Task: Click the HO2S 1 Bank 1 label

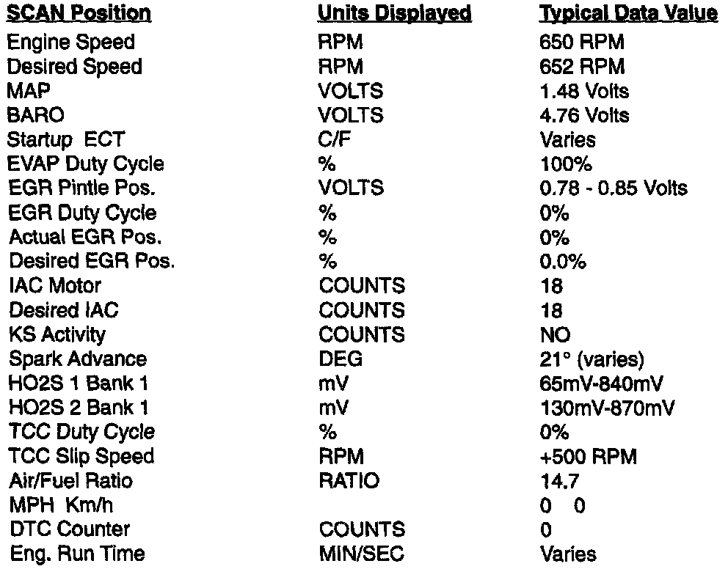Action: pyautogui.click(x=72, y=383)
